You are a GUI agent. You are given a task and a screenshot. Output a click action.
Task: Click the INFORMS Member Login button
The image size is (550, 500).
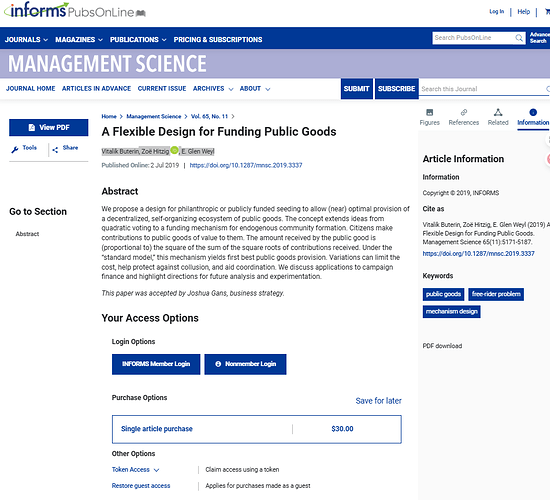click(156, 364)
